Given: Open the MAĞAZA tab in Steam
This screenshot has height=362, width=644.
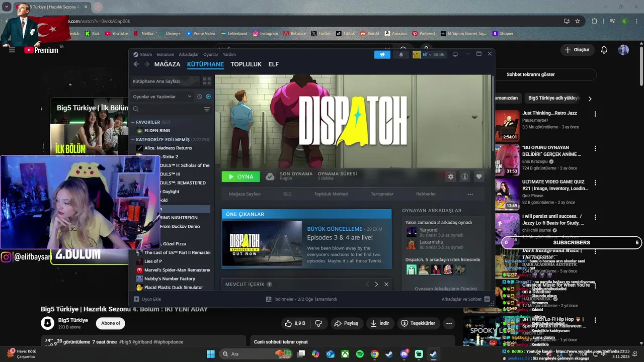Looking at the screenshot, I should [167, 64].
